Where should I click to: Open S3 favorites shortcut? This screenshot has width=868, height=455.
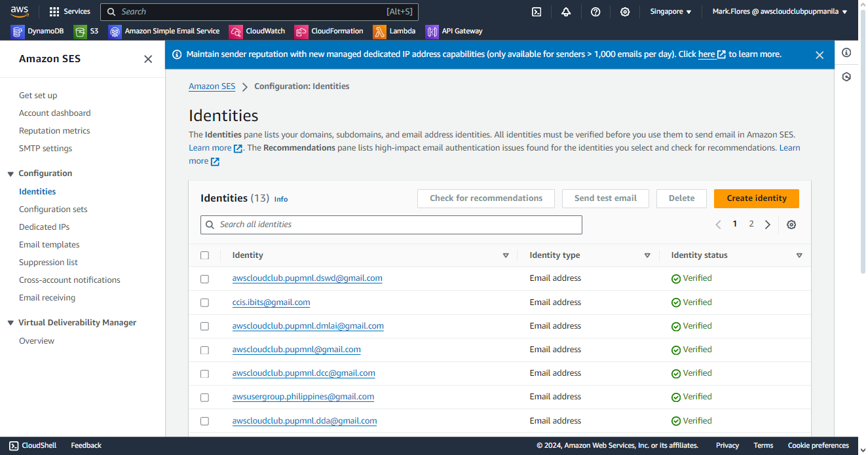(x=86, y=31)
